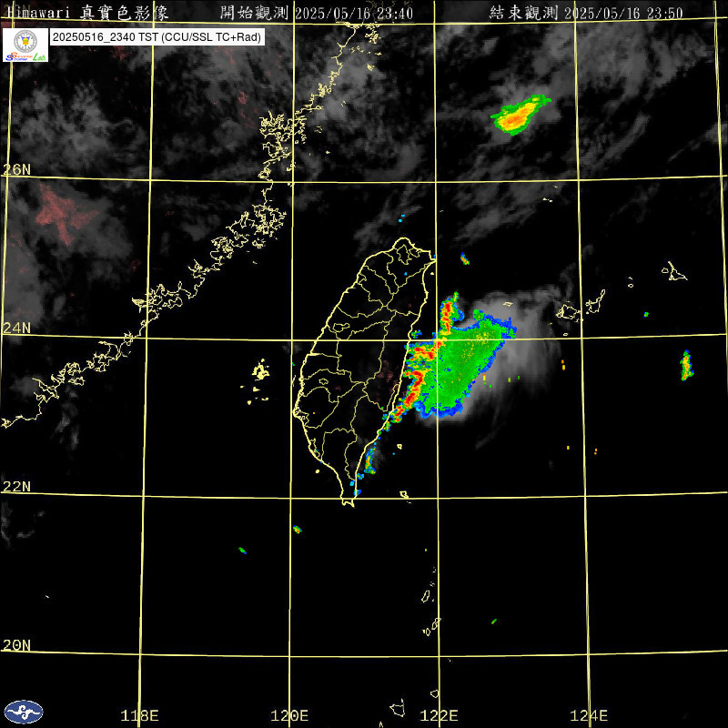Image resolution: width=728 pixels, height=728 pixels.
Task: Click the 24N latitude label
Action: [17, 328]
